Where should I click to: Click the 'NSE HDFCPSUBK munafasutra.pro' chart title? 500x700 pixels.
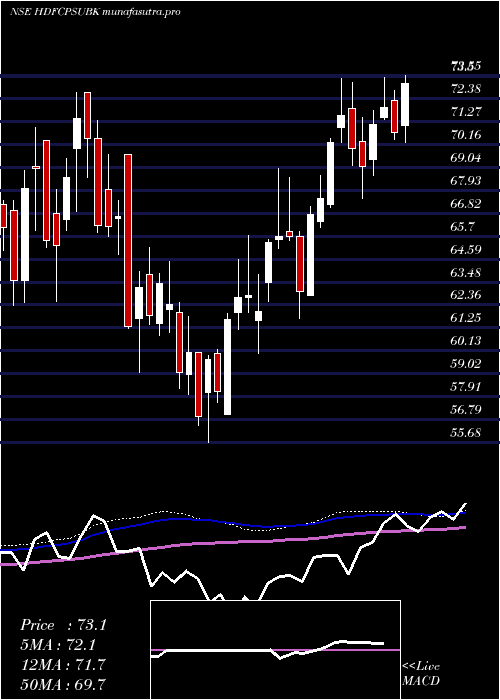[95, 12]
